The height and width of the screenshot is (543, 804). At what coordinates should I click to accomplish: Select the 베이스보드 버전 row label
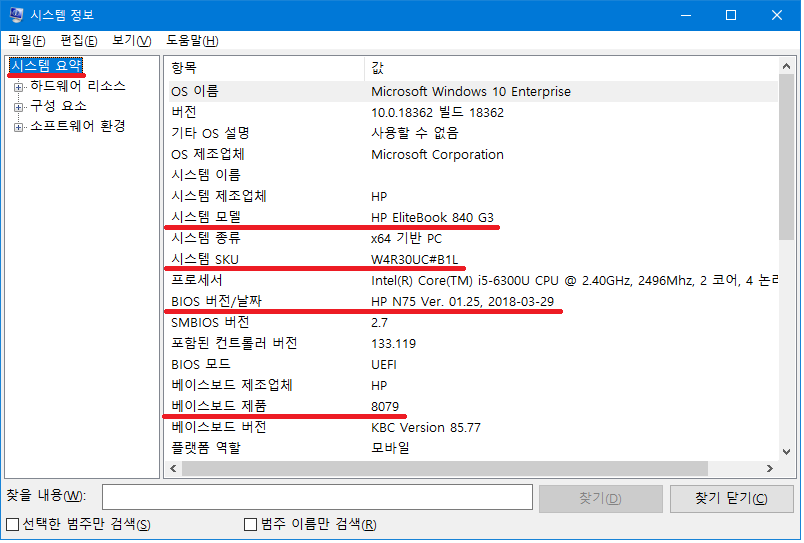pos(218,428)
